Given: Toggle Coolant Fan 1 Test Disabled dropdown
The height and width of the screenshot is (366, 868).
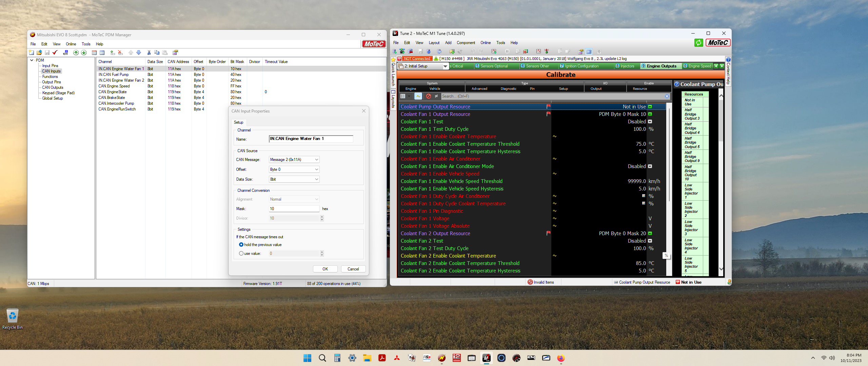Looking at the screenshot, I should tap(650, 122).
